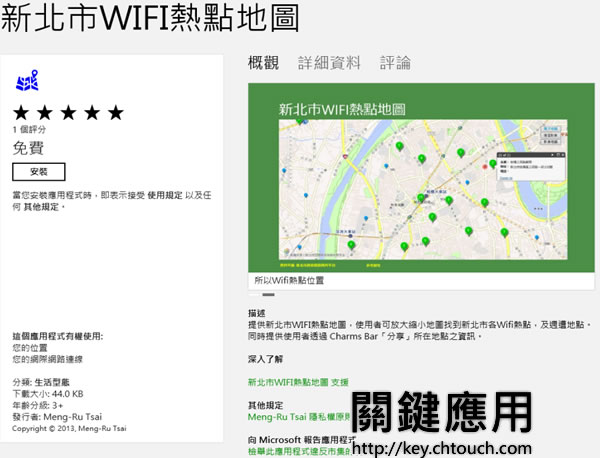Open the 詳細資料 tab
Image resolution: width=600 pixels, height=458 pixels.
click(329, 63)
